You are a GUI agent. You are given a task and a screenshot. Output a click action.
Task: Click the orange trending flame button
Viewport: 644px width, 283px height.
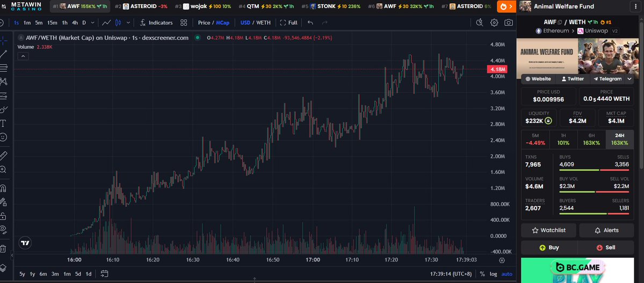pyautogui.click(x=506, y=6)
